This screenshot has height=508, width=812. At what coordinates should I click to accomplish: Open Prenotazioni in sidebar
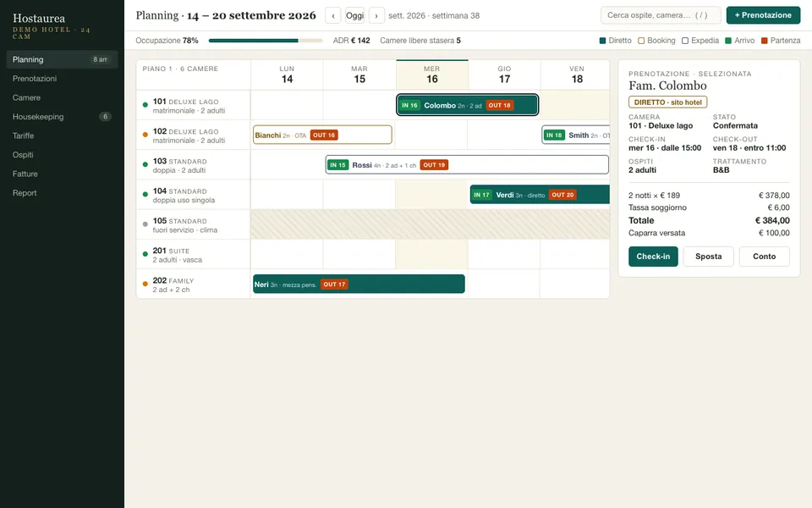(x=62, y=78)
